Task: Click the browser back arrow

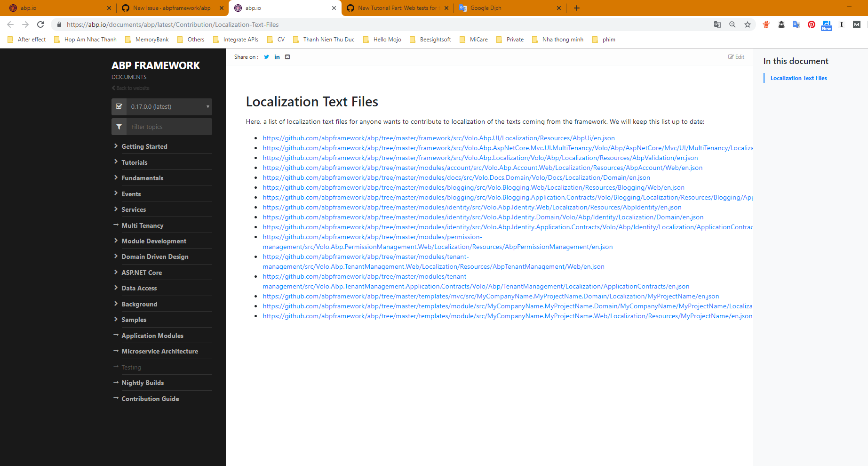Action: [10, 24]
